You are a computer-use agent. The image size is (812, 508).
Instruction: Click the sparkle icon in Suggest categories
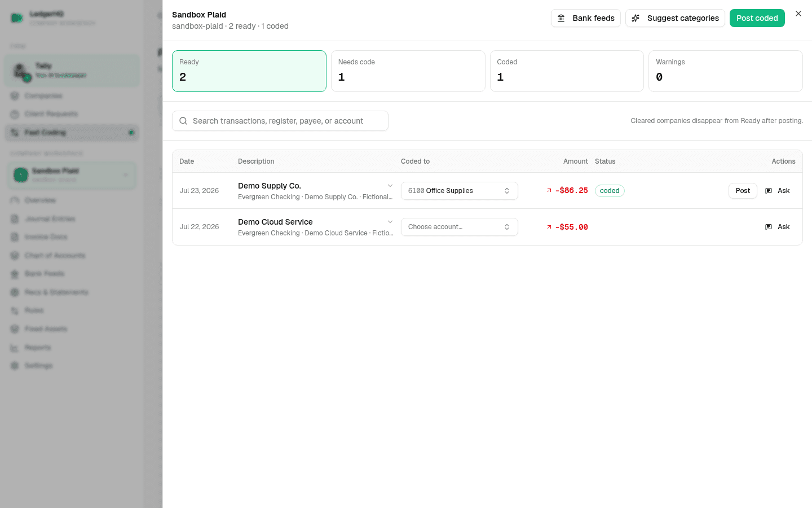tap(636, 18)
